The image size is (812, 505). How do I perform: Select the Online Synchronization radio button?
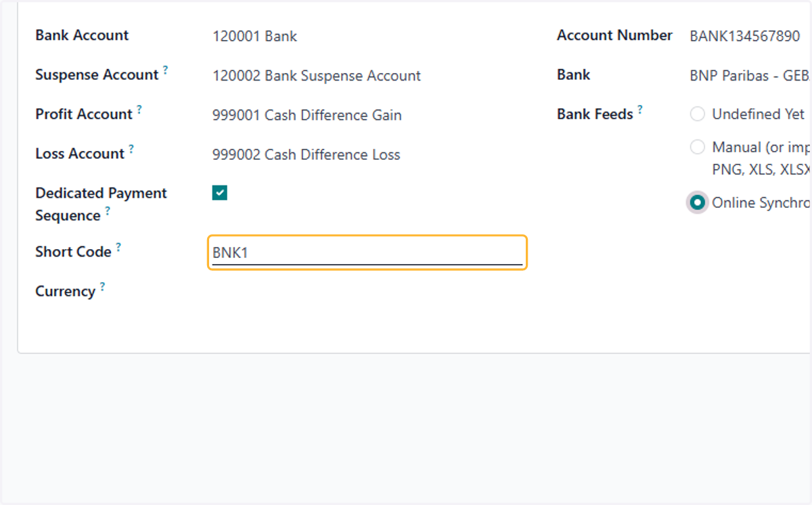click(698, 202)
